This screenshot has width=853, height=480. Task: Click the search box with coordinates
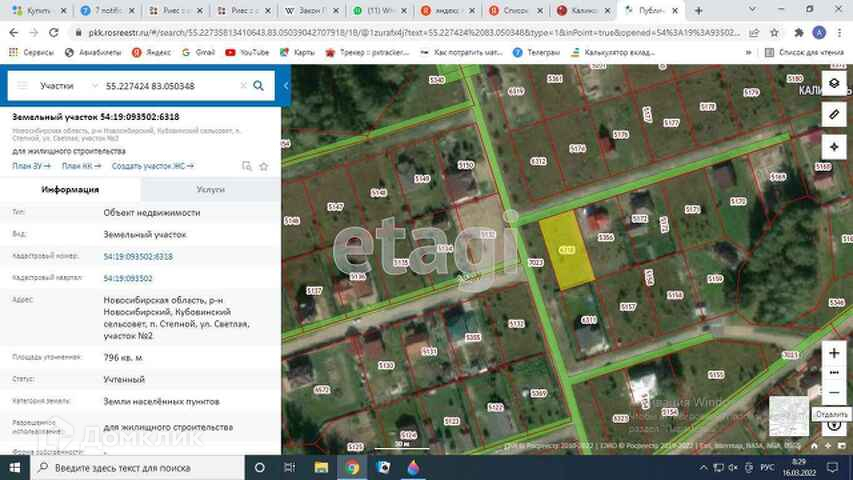pyautogui.click(x=170, y=86)
